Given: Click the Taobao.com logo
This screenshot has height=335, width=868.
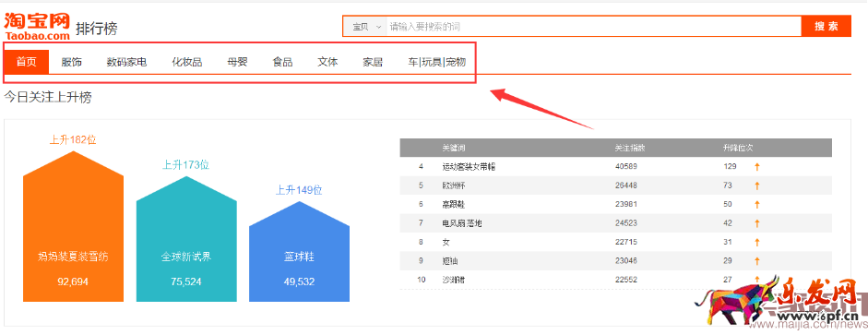Looking at the screenshot, I should coord(37,27).
